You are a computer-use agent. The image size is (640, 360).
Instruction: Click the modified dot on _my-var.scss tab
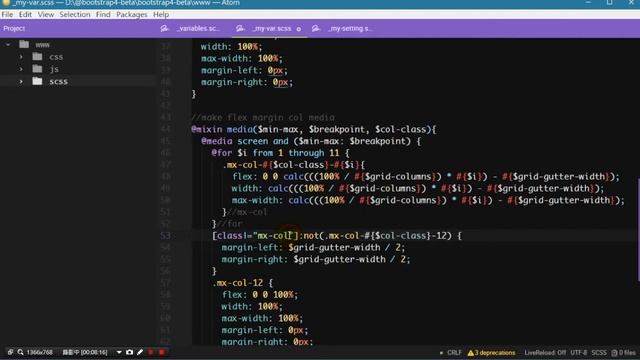pyautogui.click(x=299, y=29)
